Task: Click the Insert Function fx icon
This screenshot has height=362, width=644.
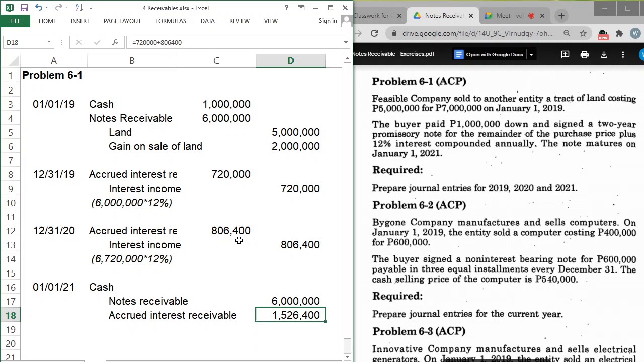Action: click(115, 42)
